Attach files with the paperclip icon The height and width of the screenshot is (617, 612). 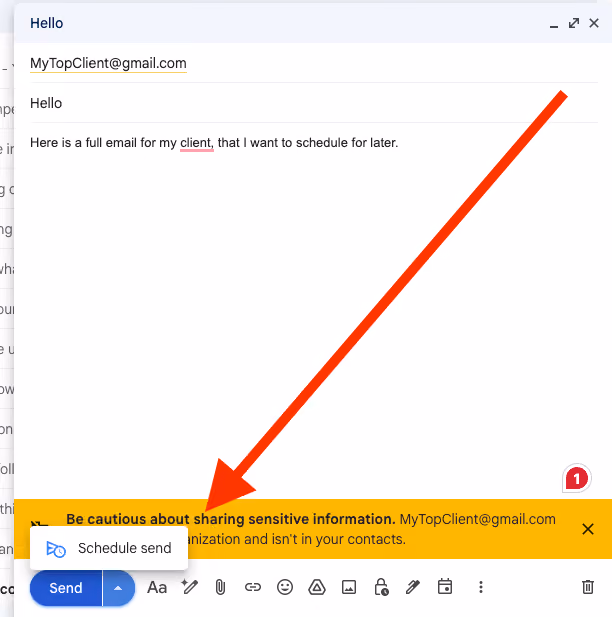coord(220,587)
